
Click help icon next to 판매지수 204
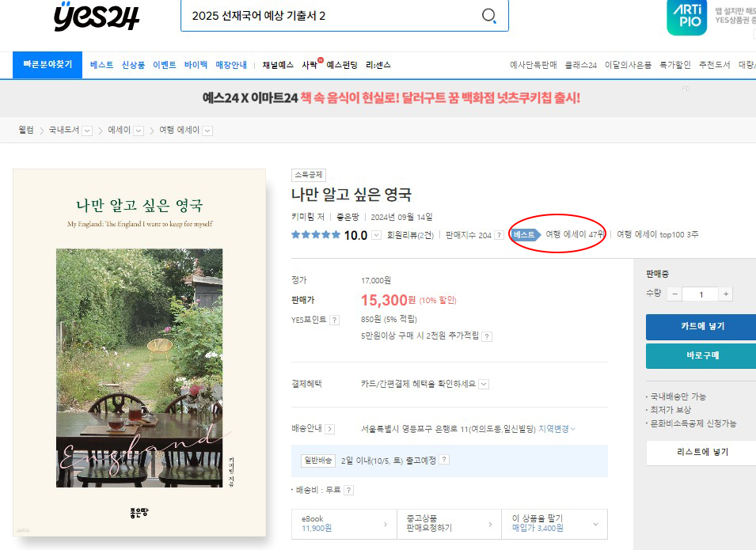tap(500, 235)
